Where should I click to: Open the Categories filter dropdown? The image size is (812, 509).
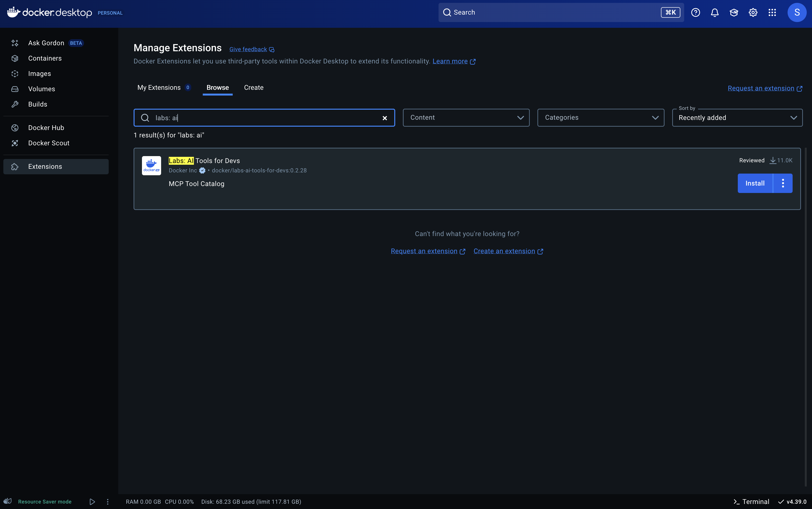point(601,118)
